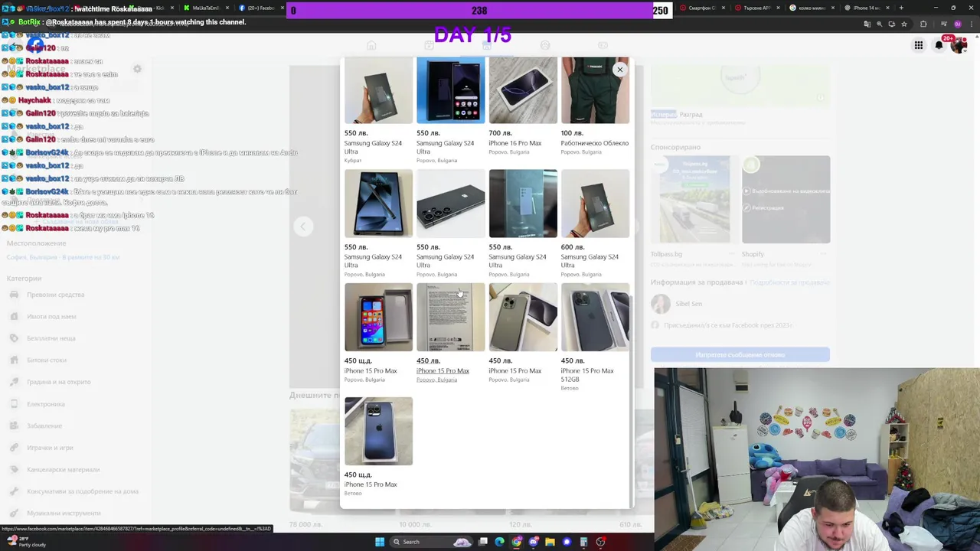Click underlined 'iPhone 15 Pro Max' link
Image resolution: width=980 pixels, height=551 pixels.
click(443, 371)
